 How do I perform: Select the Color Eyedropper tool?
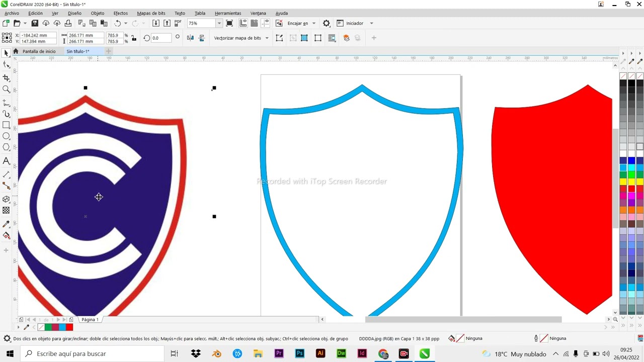[6, 224]
